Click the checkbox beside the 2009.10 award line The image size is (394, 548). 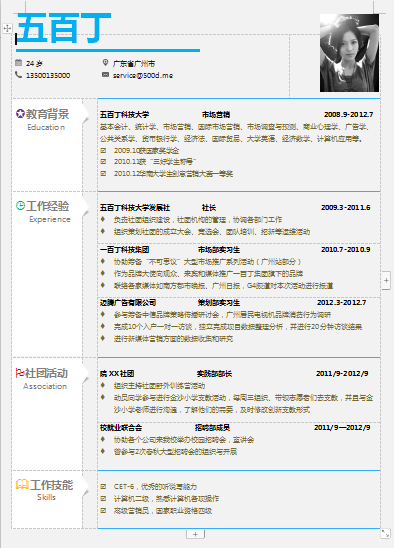pyautogui.click(x=103, y=150)
